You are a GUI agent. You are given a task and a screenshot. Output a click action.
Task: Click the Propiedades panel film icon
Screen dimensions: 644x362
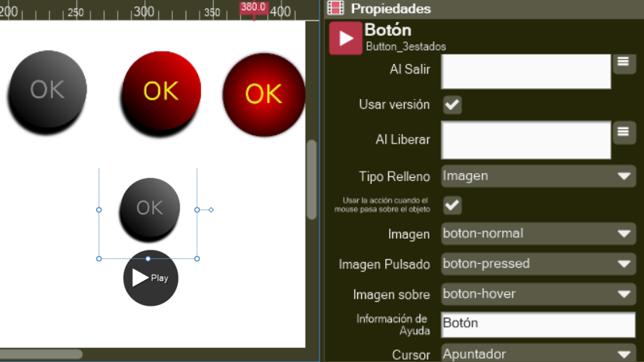pyautogui.click(x=335, y=9)
